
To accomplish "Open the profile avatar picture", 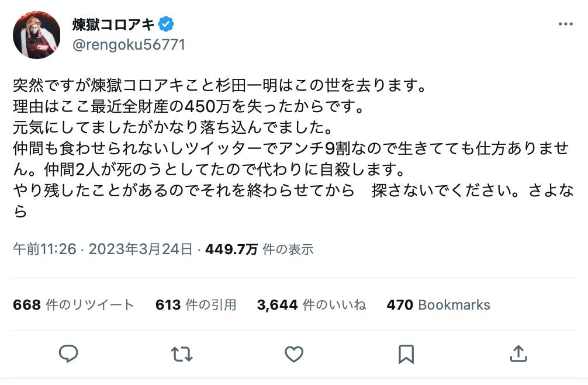I will (x=37, y=34).
